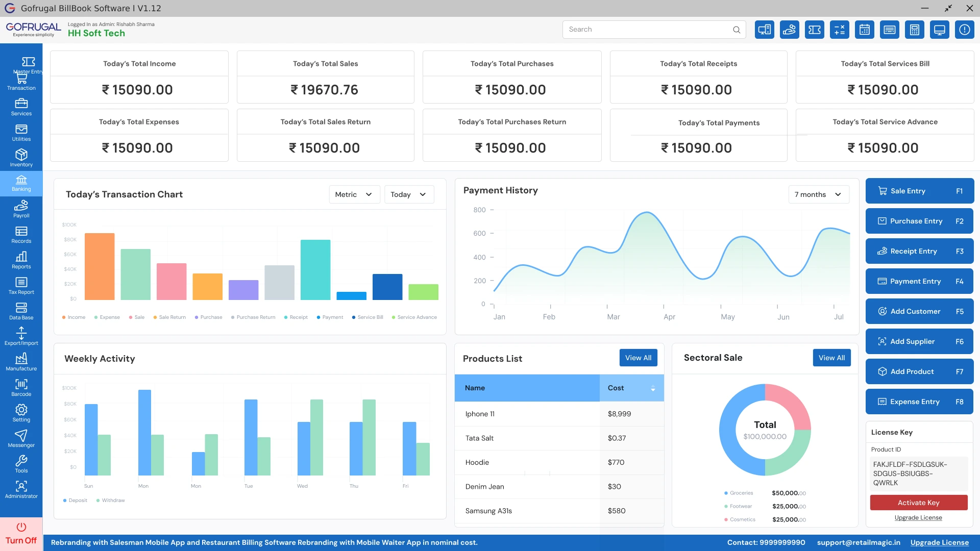Expand the Today period dropdown
The image size is (980, 551).
pos(409,194)
